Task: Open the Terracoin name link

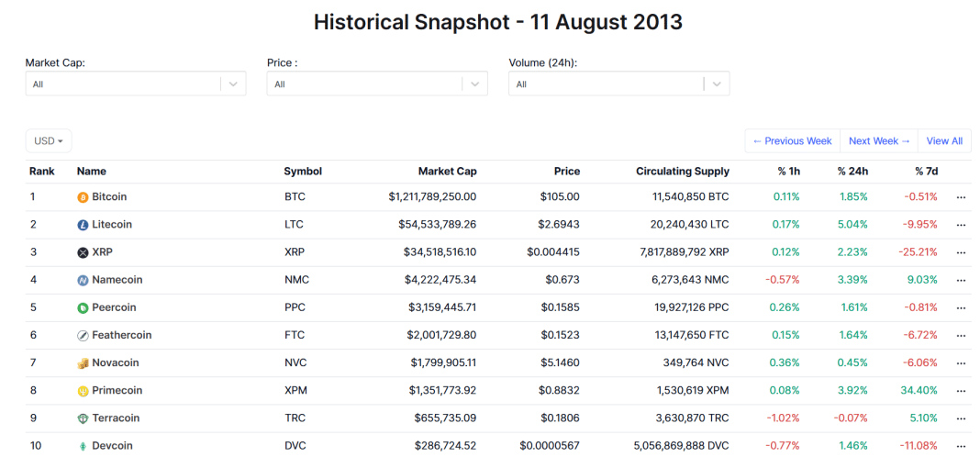Action: tap(116, 418)
